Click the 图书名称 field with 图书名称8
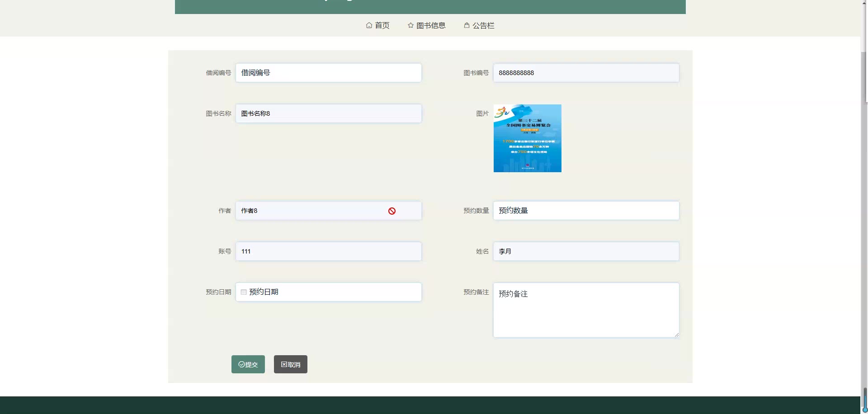The image size is (868, 414). click(x=328, y=113)
